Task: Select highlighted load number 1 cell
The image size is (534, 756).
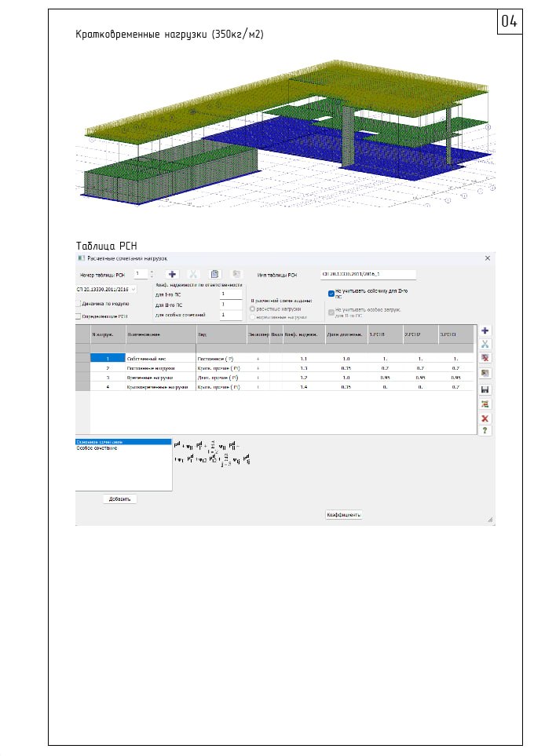Action: [x=108, y=359]
